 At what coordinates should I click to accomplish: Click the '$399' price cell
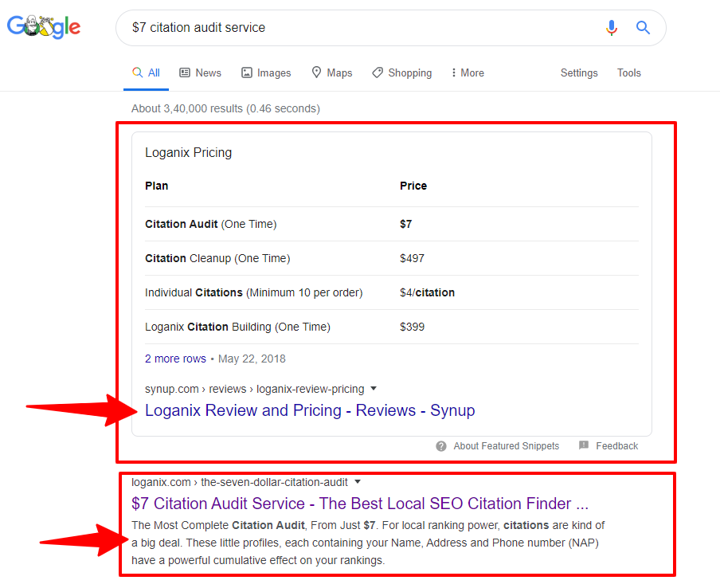tap(412, 327)
